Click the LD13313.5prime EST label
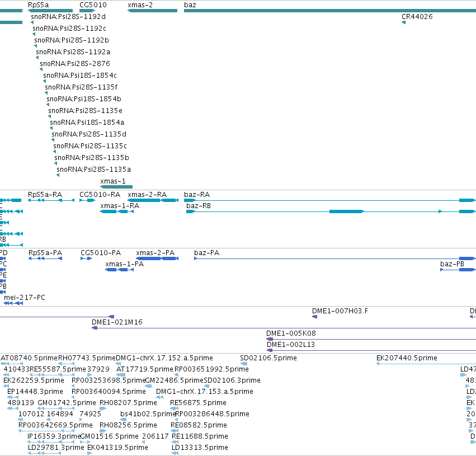The image size is (476, 456). [x=200, y=448]
